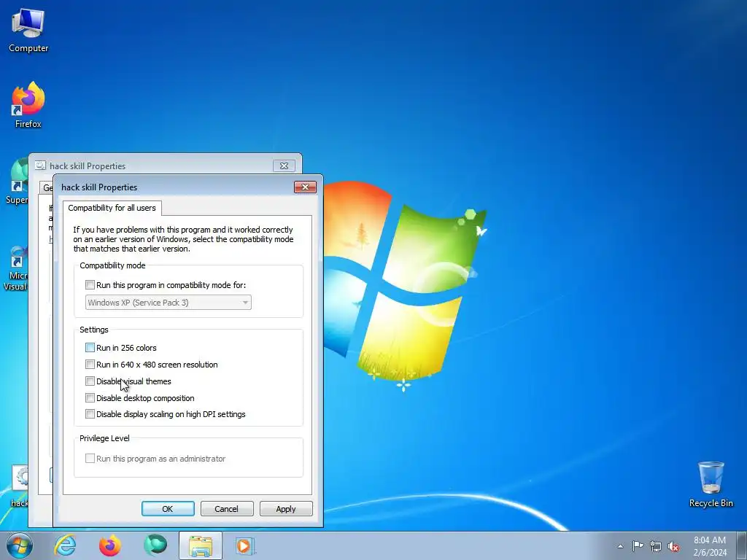
Task: Click the green globe browser taskbar icon
Action: tap(155, 545)
